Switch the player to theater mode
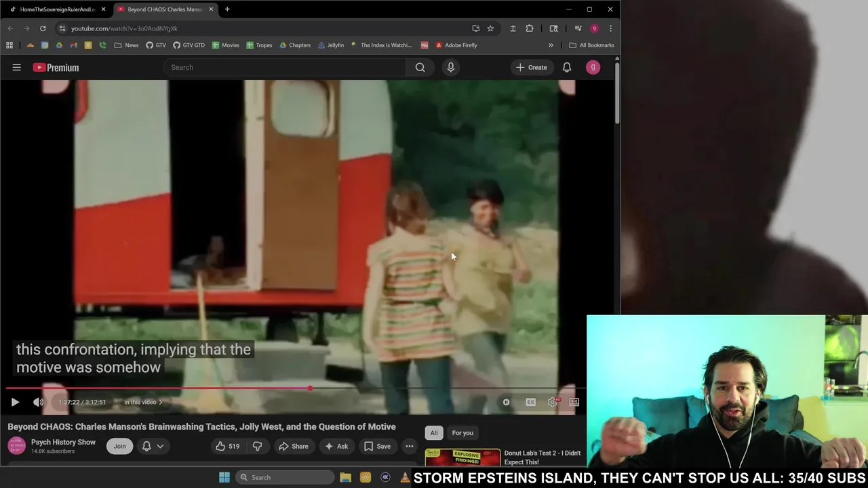868x488 pixels. (574, 402)
